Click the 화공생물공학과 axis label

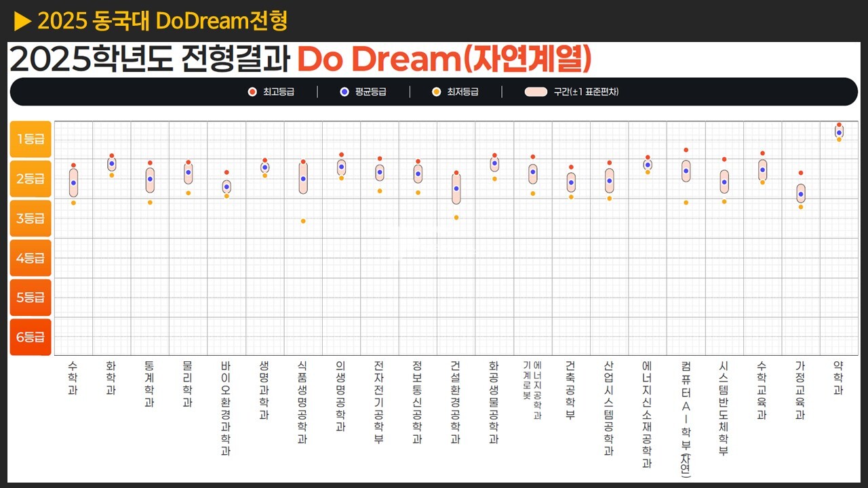(x=494, y=402)
